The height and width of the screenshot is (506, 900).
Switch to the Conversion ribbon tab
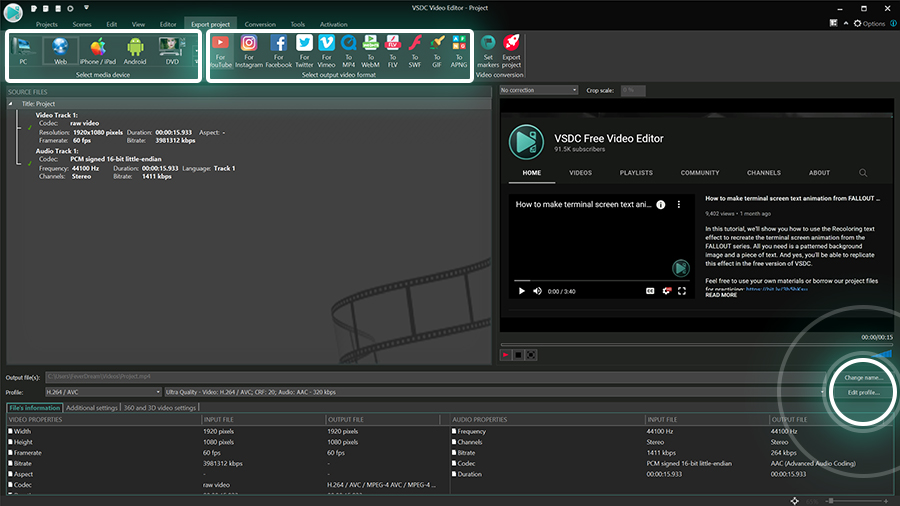tap(260, 24)
